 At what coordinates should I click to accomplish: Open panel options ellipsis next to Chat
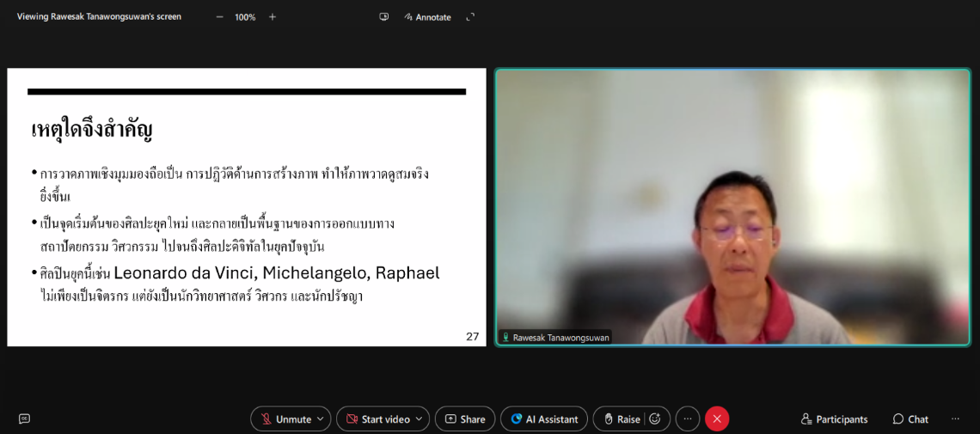click(x=955, y=419)
